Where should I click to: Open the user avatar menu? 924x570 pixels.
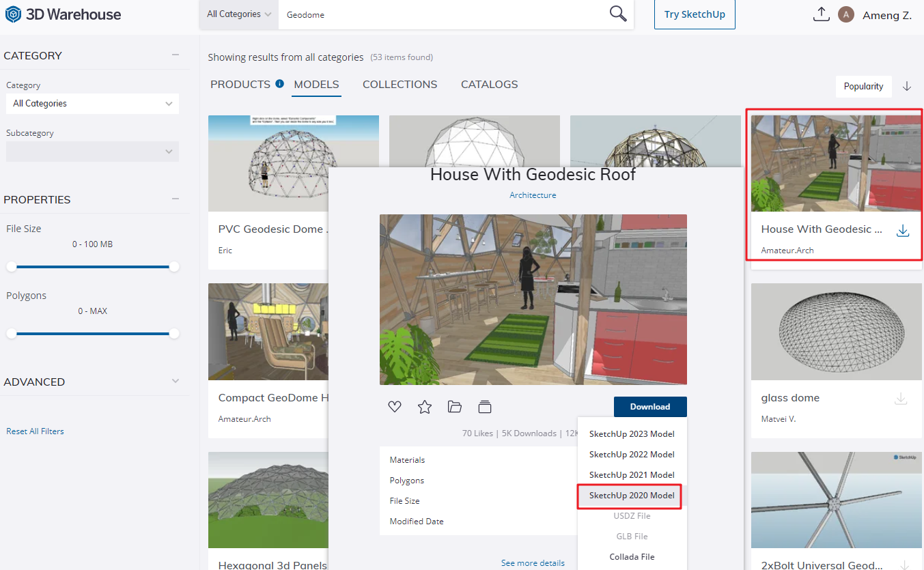coord(845,14)
